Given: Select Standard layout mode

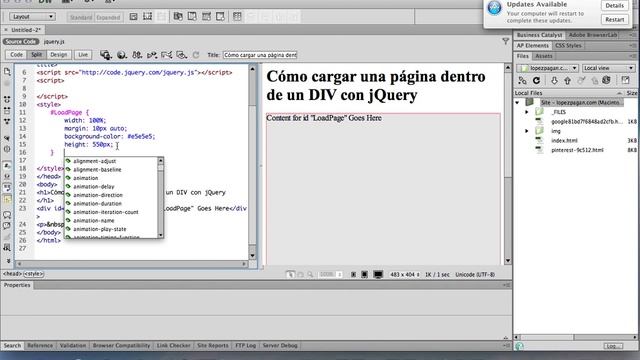Looking at the screenshot, I should pyautogui.click(x=81, y=17).
